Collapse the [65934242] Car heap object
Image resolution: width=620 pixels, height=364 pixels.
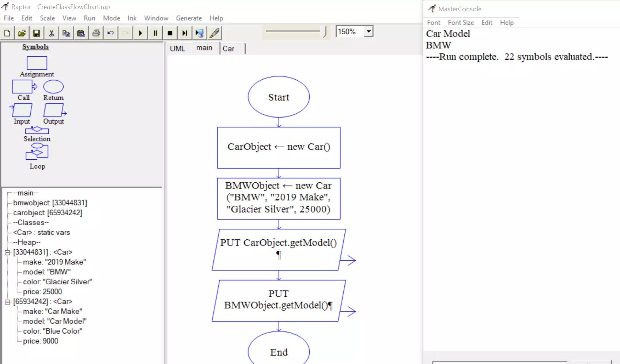[7, 302]
